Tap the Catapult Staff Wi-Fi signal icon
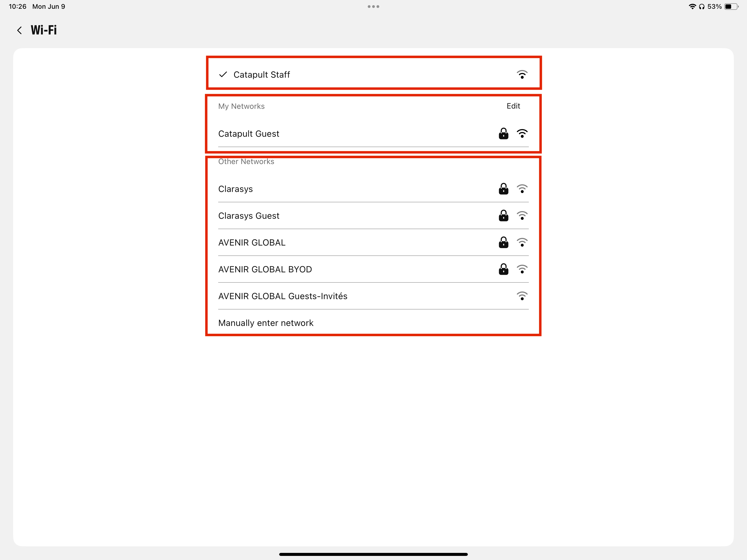The image size is (747, 560). [x=522, y=75]
